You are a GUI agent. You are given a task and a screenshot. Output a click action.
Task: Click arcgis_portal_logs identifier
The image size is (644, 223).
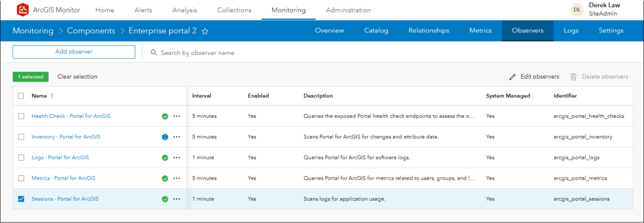coord(577,158)
